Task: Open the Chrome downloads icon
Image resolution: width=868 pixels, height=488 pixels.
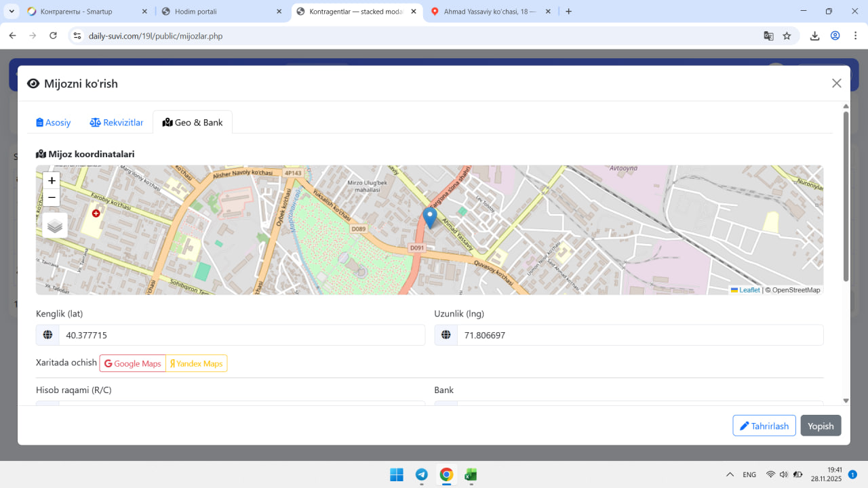Action: [815, 36]
